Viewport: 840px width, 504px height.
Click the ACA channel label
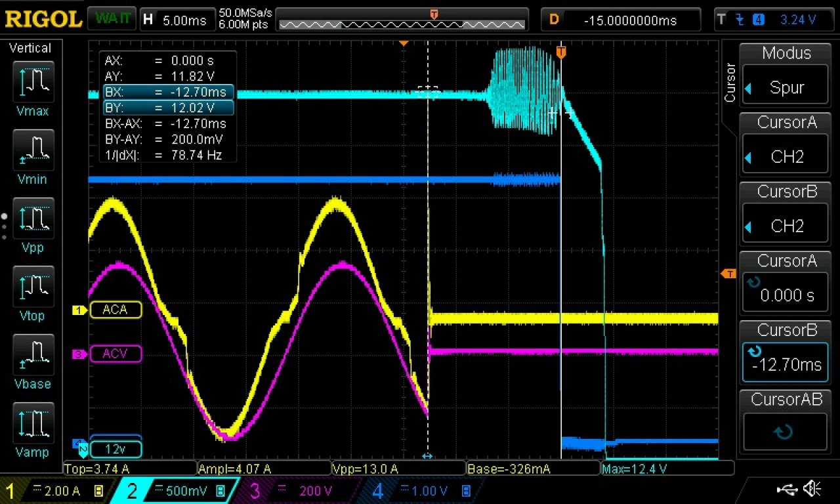tap(115, 310)
